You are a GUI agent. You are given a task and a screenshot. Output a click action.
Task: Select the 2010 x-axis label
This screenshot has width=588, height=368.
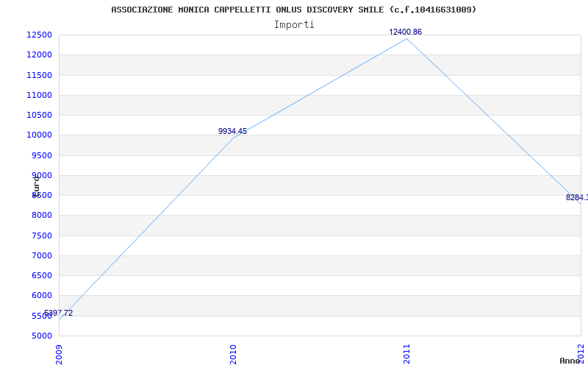[233, 355]
